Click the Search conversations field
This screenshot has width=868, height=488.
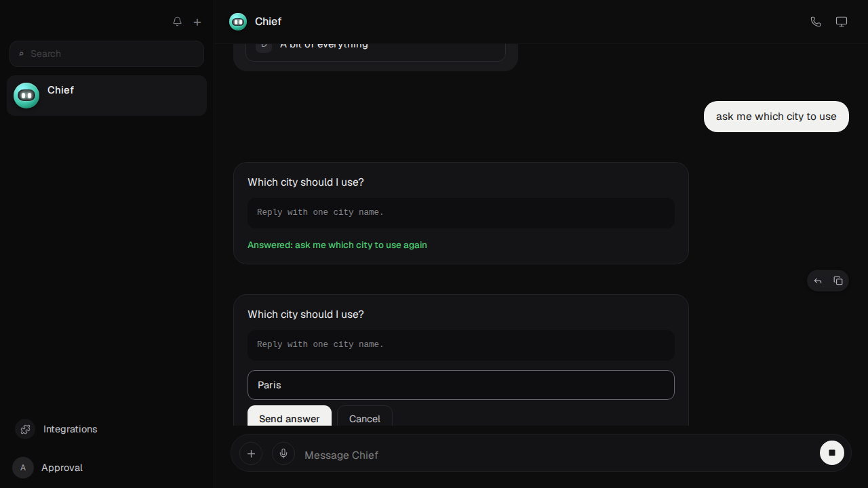[106, 54]
